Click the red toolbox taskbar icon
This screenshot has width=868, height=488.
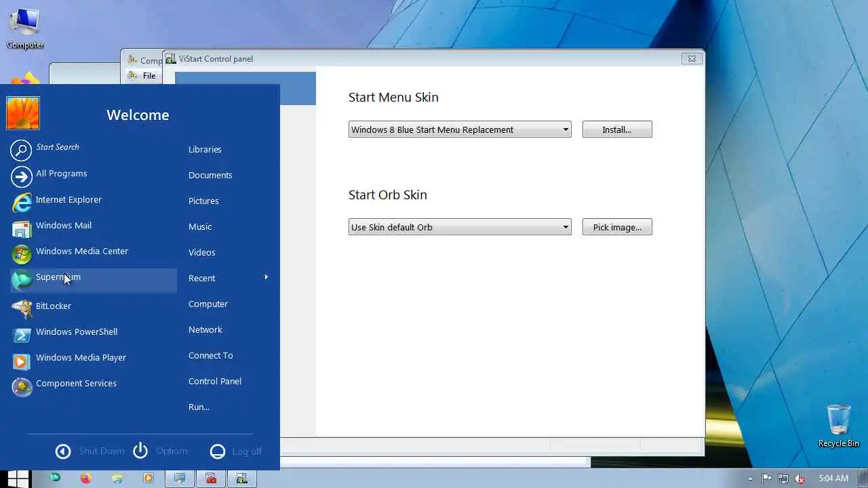211,479
